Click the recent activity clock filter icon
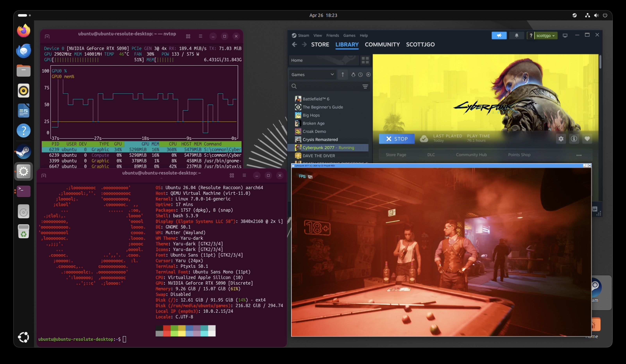Viewport: 626px width, 364px height. (x=360, y=74)
